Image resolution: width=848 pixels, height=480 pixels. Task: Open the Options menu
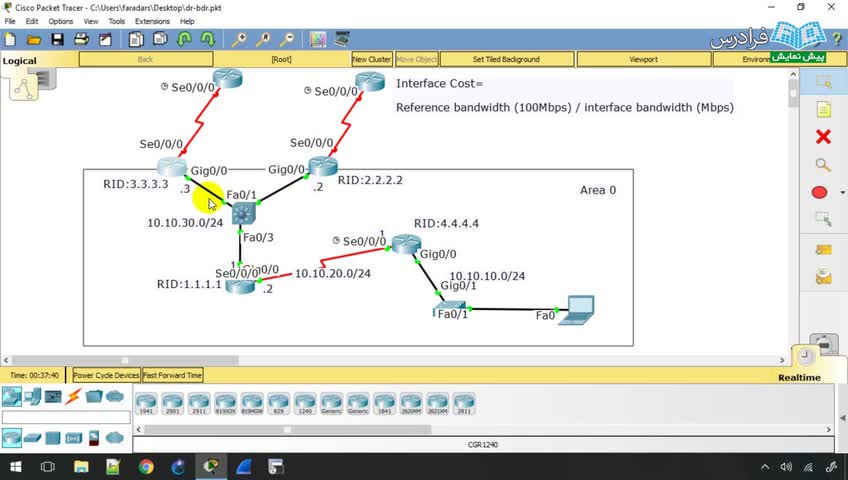coord(61,21)
